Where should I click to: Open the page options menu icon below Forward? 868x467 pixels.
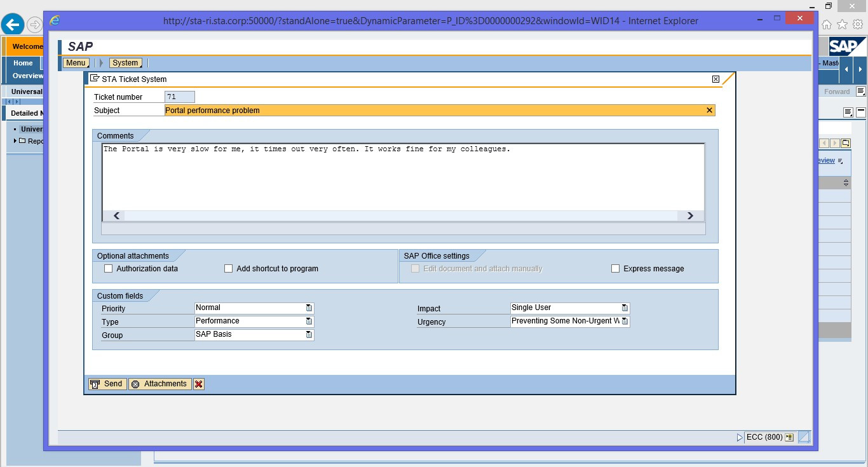click(848, 112)
